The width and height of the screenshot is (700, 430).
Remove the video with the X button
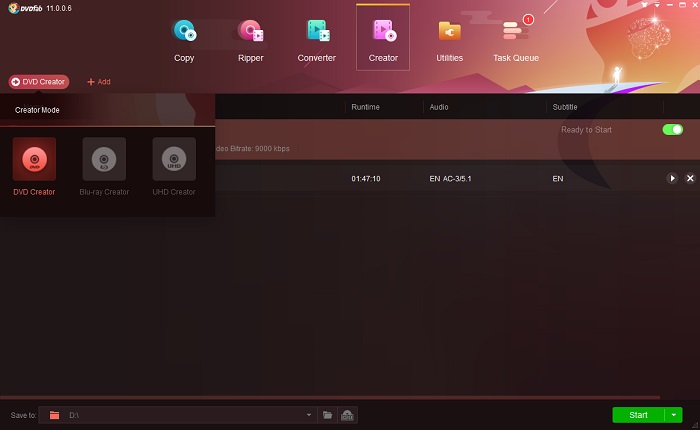[690, 178]
